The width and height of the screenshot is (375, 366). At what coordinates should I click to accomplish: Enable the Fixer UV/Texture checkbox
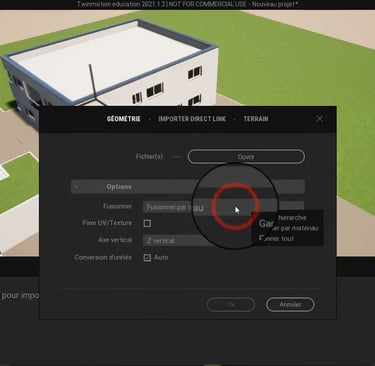click(x=147, y=223)
